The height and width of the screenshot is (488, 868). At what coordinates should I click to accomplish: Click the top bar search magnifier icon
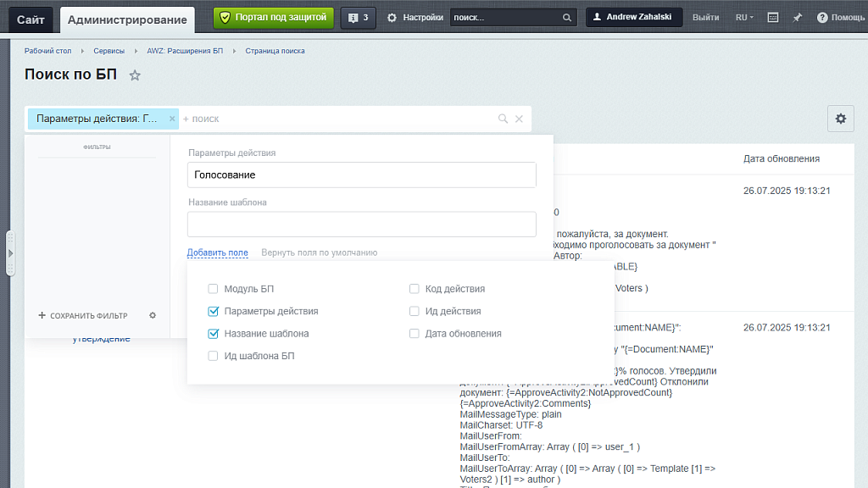pos(567,18)
